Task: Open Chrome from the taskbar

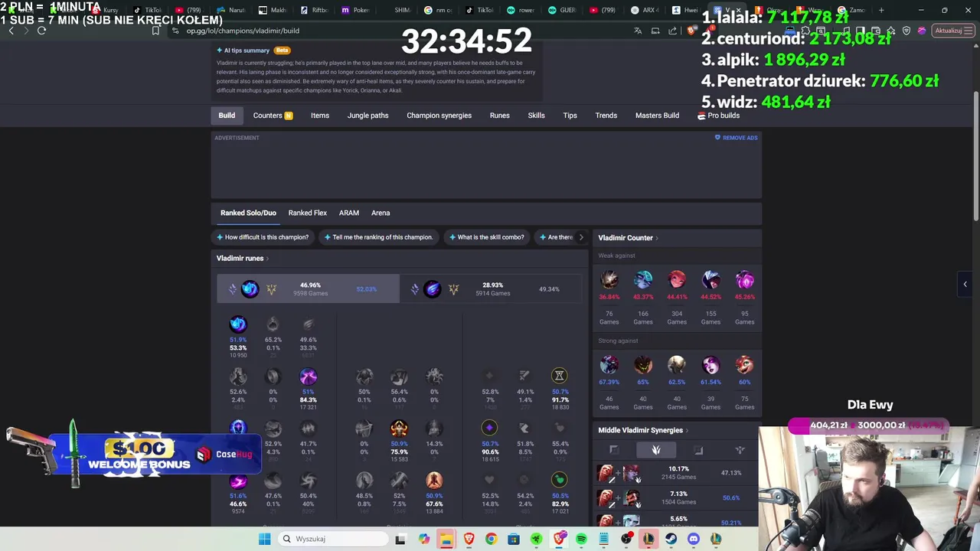Action: [x=491, y=539]
